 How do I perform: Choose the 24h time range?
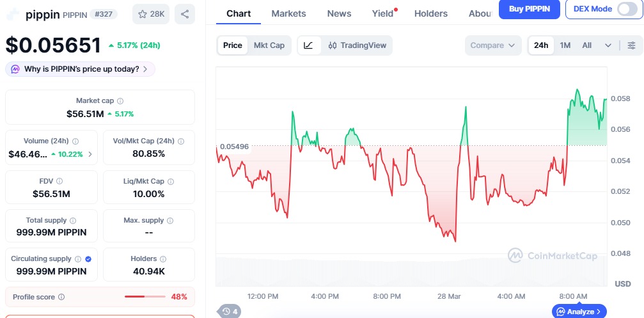click(541, 45)
